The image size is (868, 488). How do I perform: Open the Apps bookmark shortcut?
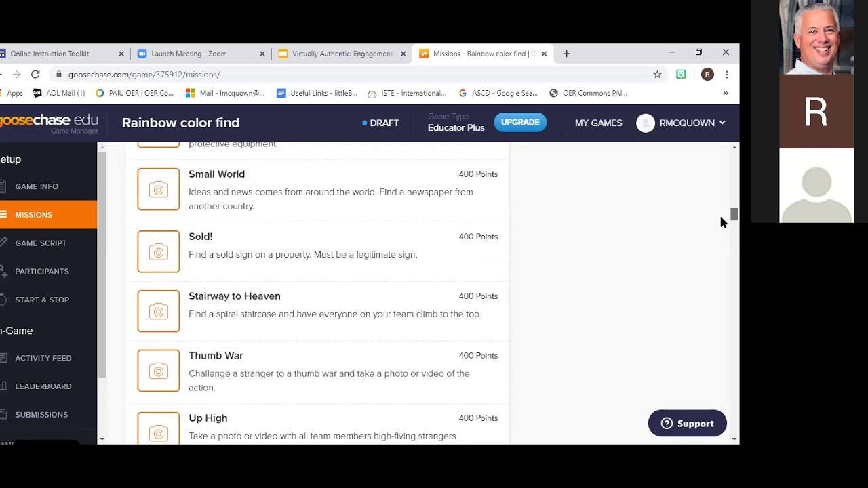[x=12, y=93]
